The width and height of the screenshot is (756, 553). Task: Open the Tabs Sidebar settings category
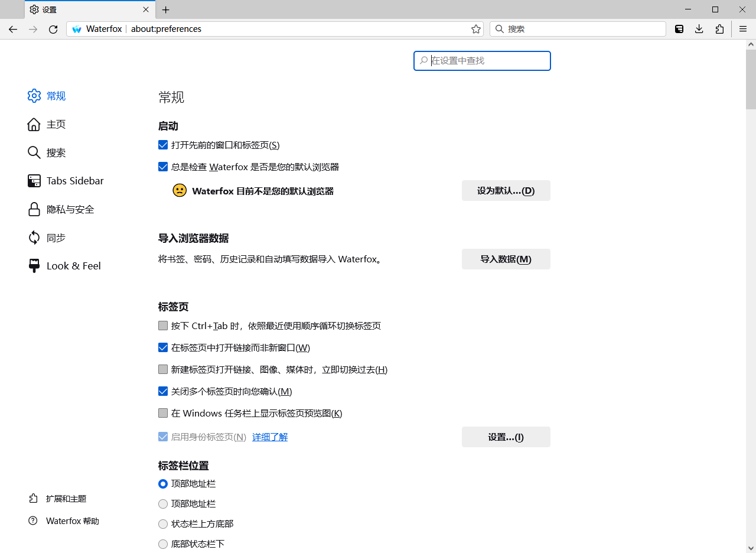pos(66,181)
